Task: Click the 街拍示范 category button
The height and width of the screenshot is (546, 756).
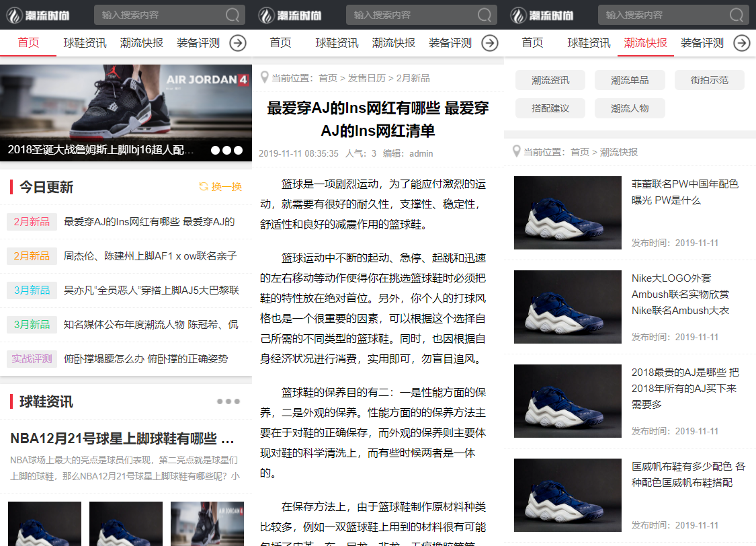Action: [x=709, y=80]
